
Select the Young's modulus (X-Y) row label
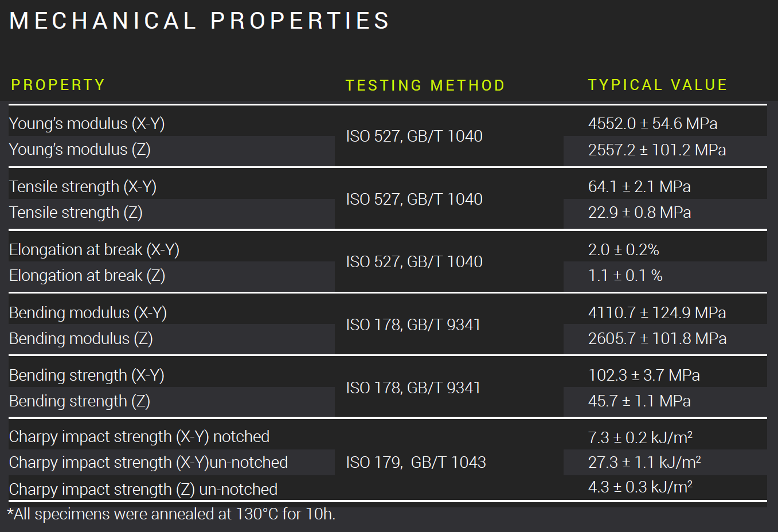87,124
